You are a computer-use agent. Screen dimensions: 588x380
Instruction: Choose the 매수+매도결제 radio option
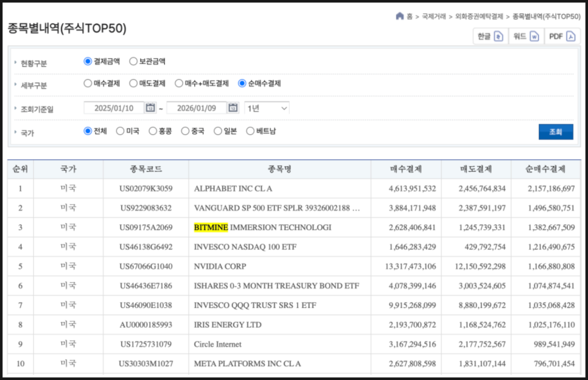[179, 83]
